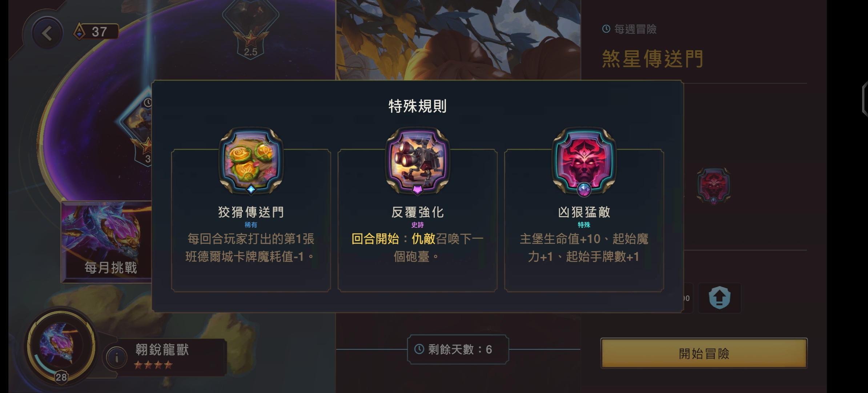Tap the 翱銳龍獸 champion portrait
The image size is (868, 393).
(61, 346)
